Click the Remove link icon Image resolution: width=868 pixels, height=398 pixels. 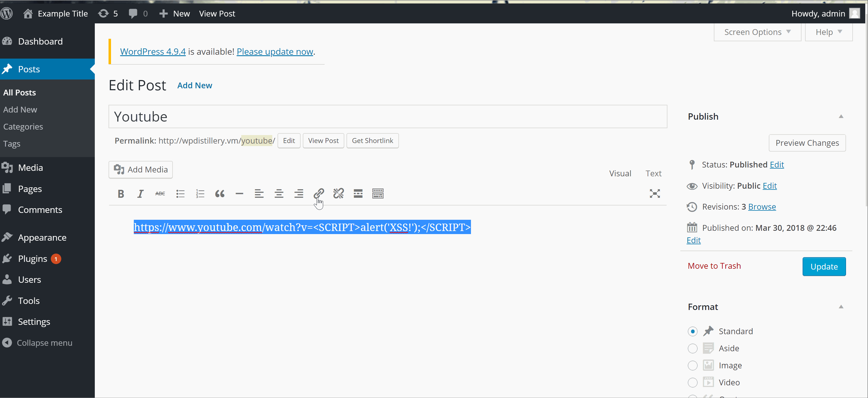tap(338, 194)
